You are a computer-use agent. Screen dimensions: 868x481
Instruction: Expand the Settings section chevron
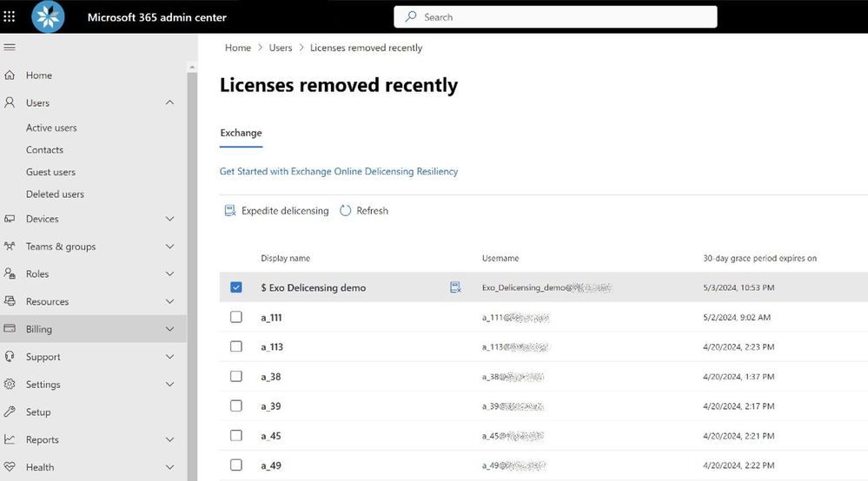coord(170,385)
